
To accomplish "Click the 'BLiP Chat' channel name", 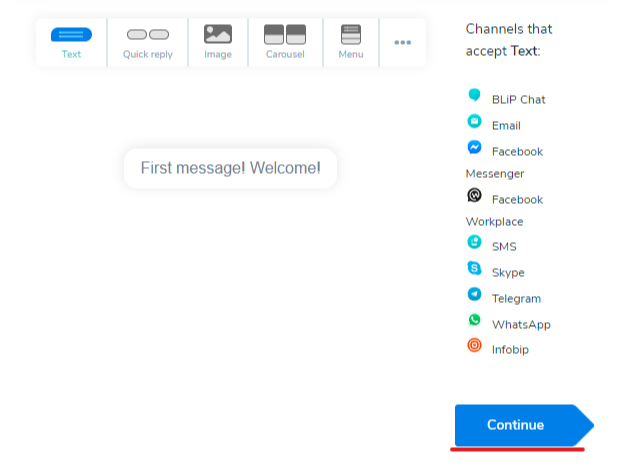I will 518,100.
